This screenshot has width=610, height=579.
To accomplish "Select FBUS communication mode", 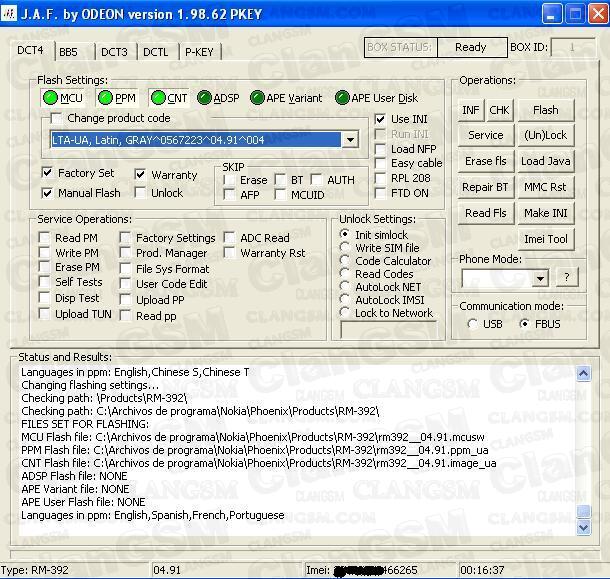I will click(x=524, y=324).
